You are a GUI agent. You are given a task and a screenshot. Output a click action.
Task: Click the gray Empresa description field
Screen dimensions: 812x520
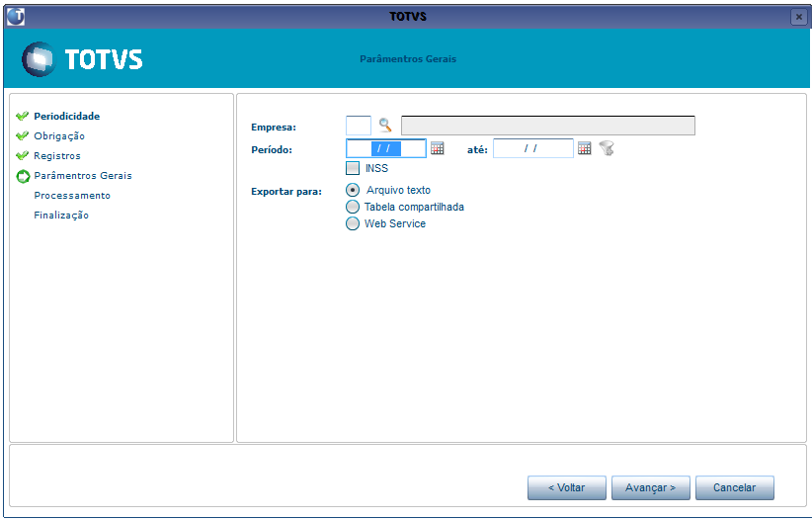(x=548, y=126)
